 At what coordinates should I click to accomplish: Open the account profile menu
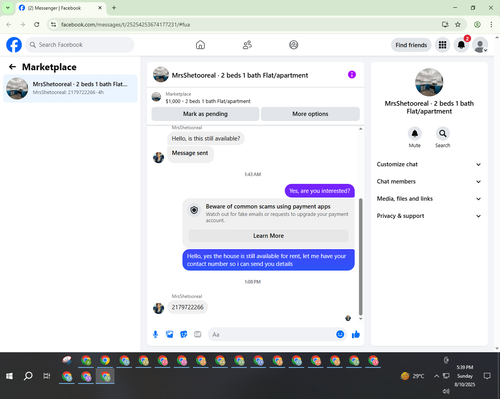480,45
